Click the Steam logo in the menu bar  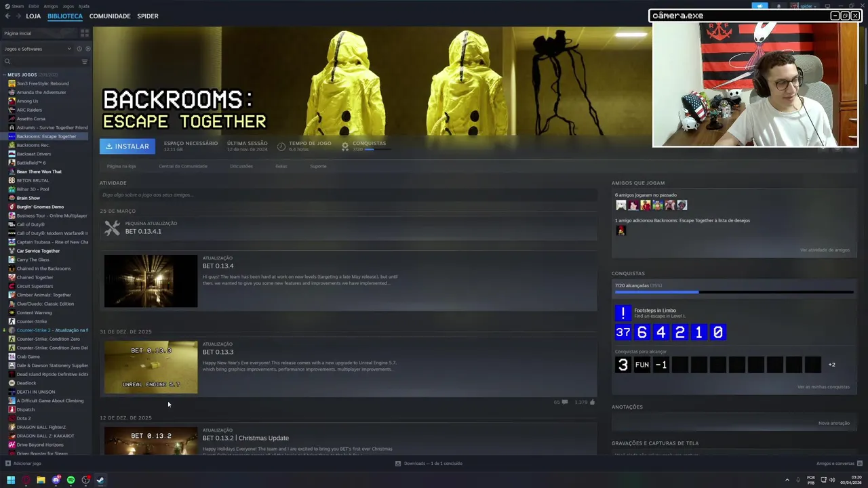point(7,6)
